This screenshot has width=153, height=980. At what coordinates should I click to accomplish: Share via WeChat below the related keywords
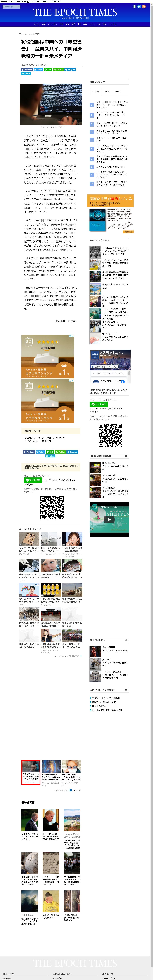(60, 452)
